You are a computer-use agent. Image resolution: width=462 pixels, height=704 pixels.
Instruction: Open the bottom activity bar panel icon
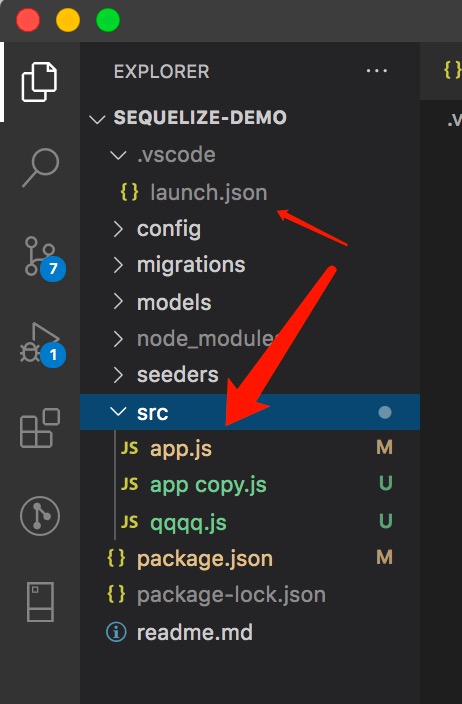40,602
